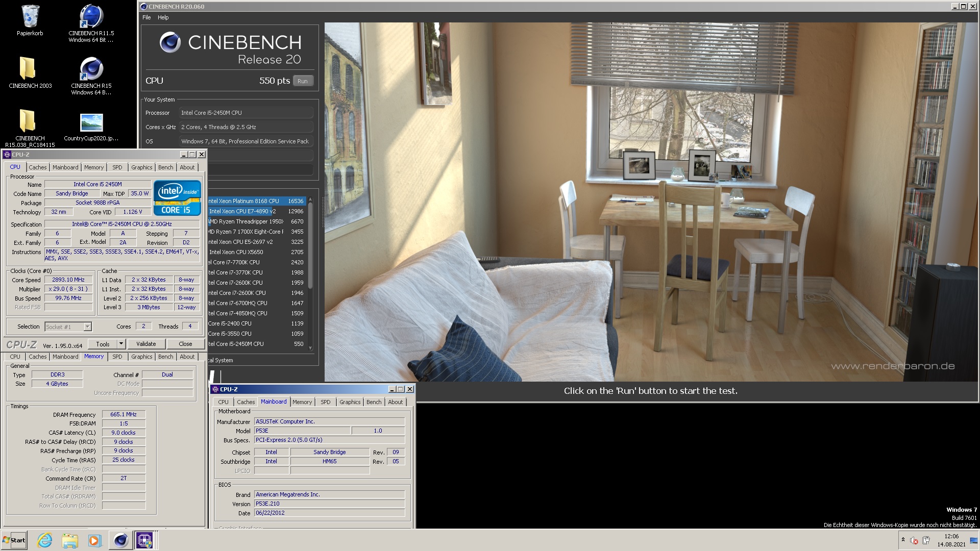Open the Papierkorb recycle bin icon

[x=30, y=20]
